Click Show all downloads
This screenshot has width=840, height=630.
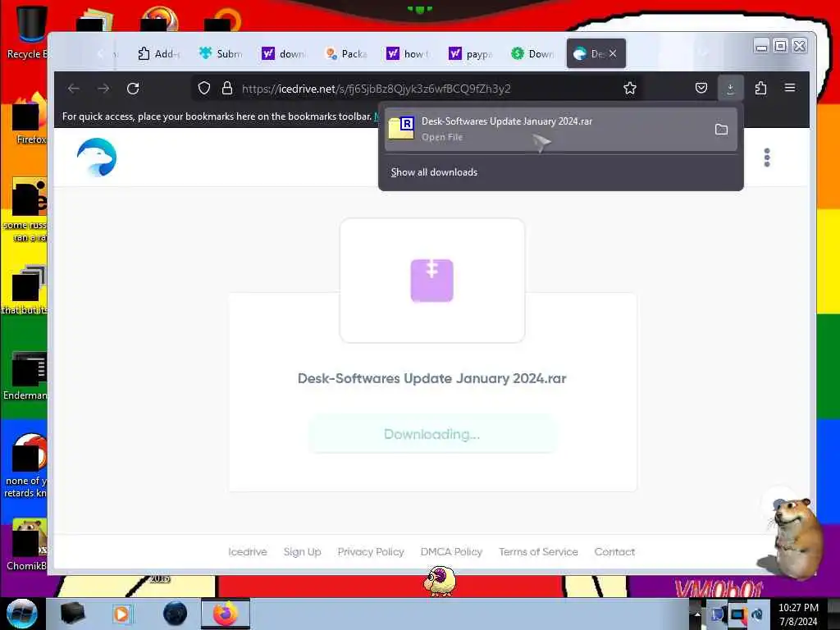coord(434,172)
